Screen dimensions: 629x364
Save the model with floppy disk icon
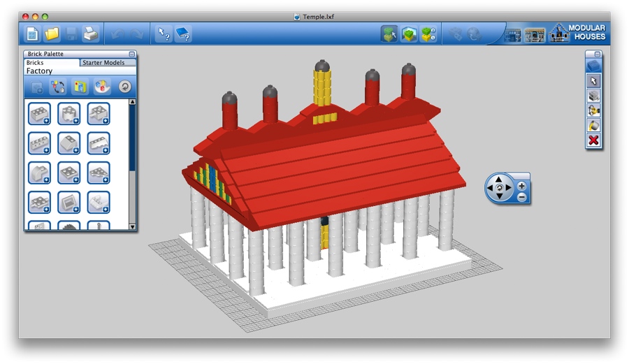click(71, 34)
